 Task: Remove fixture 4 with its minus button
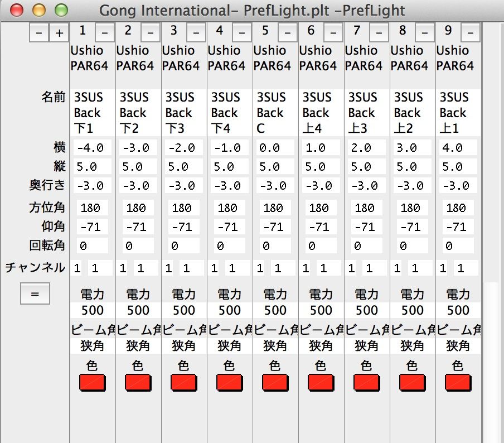[x=242, y=32]
